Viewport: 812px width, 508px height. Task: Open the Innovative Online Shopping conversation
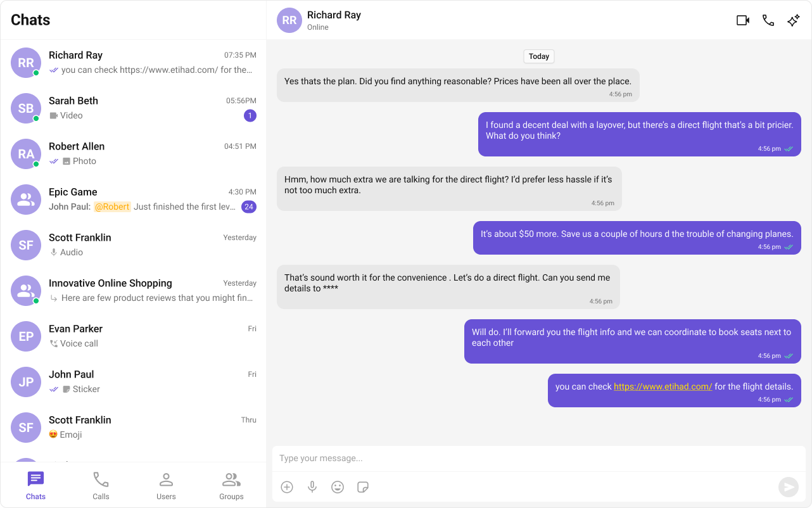coord(133,291)
